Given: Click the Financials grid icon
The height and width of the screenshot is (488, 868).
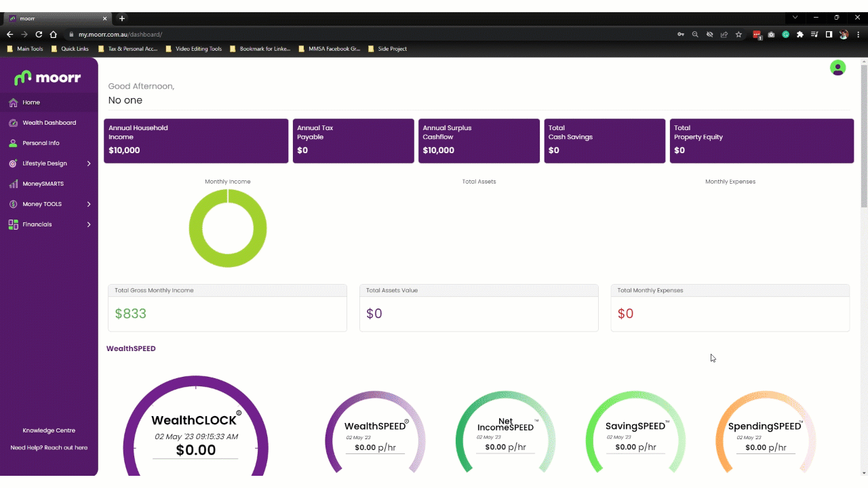Looking at the screenshot, I should coord(13,224).
